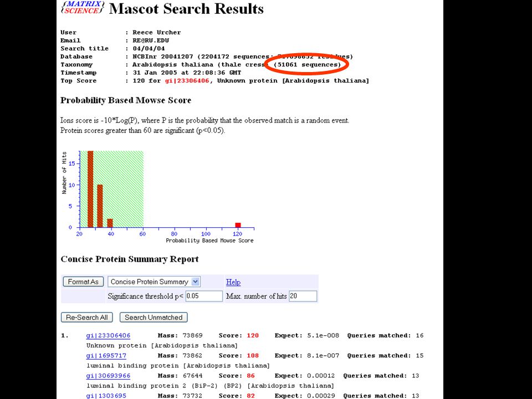Click the search title 04/04/04
The image size is (532, 399).
tap(149, 49)
